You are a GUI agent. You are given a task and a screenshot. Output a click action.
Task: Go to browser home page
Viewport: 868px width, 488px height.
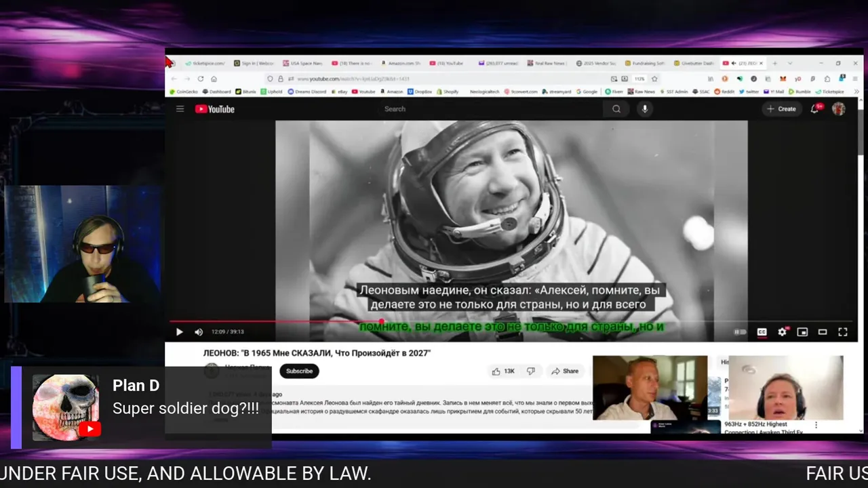(214, 79)
